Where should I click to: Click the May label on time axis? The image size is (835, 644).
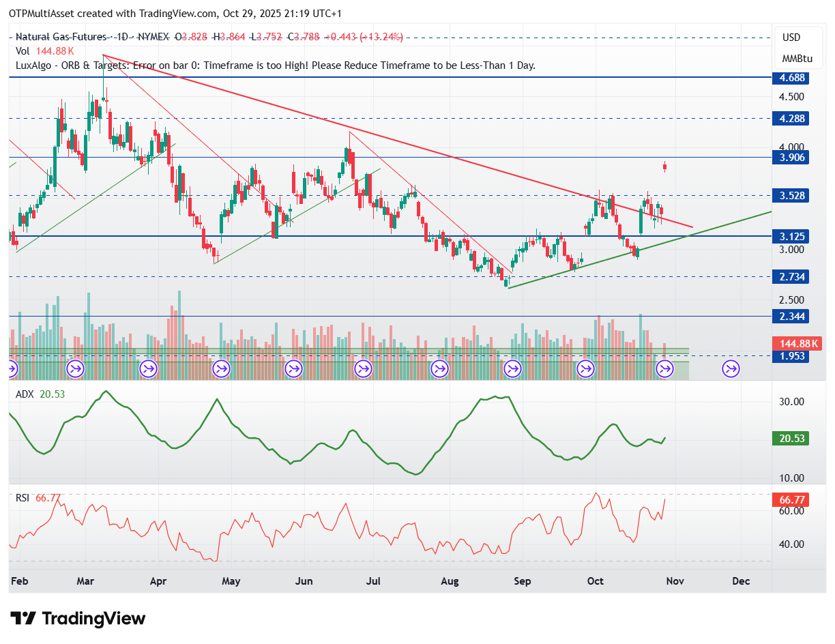pyautogui.click(x=231, y=581)
